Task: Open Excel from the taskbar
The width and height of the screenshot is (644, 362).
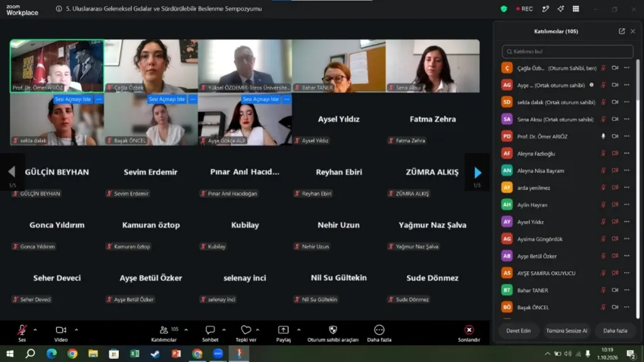Action: tap(135, 354)
